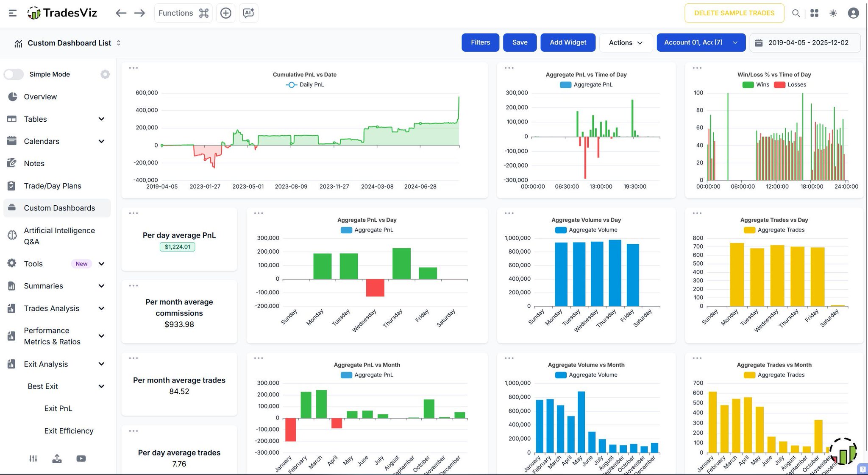Click the plus circle add icon
The height and width of the screenshot is (475, 868).
[225, 13]
